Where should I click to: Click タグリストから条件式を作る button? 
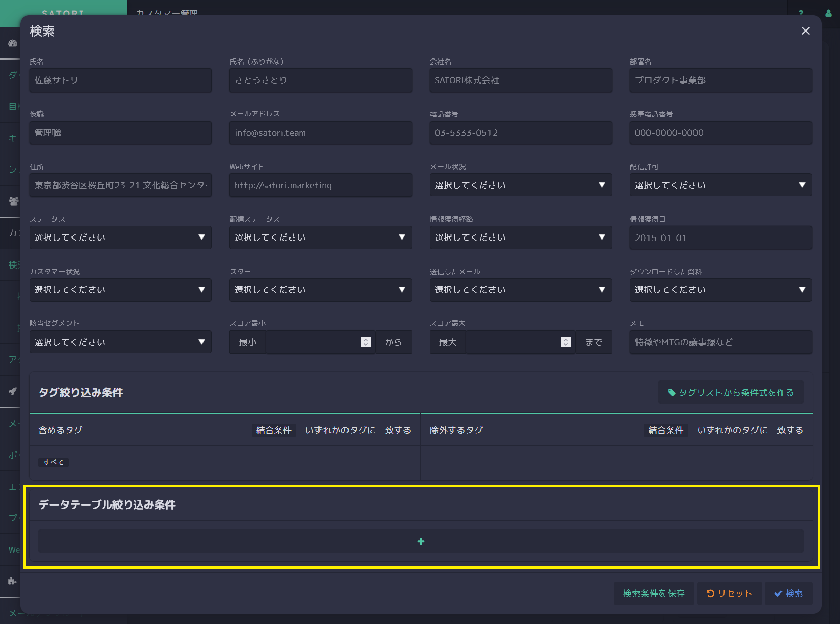731,392
